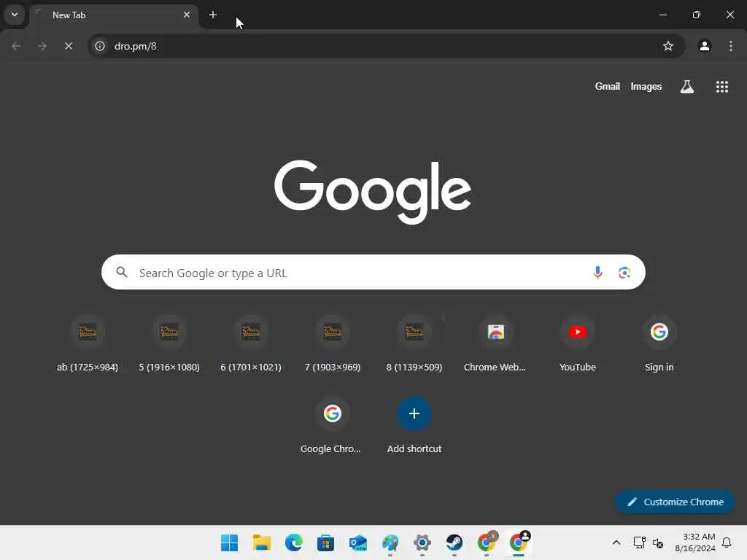Open Steam from the taskbar
The image size is (747, 560).
454,542
